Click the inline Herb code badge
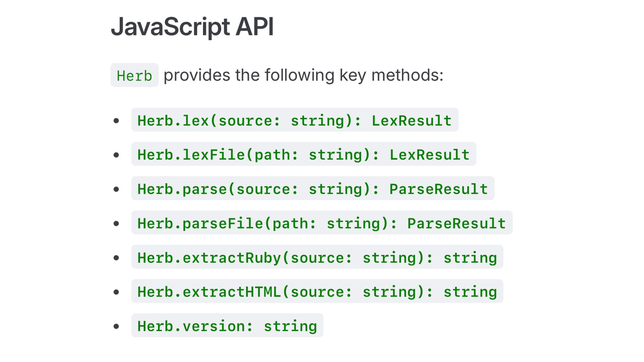The image size is (644, 362). point(134,75)
